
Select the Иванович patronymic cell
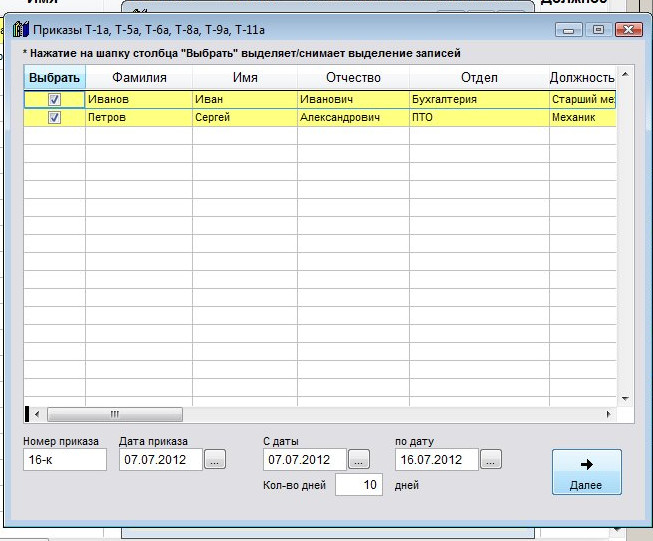[x=353, y=100]
